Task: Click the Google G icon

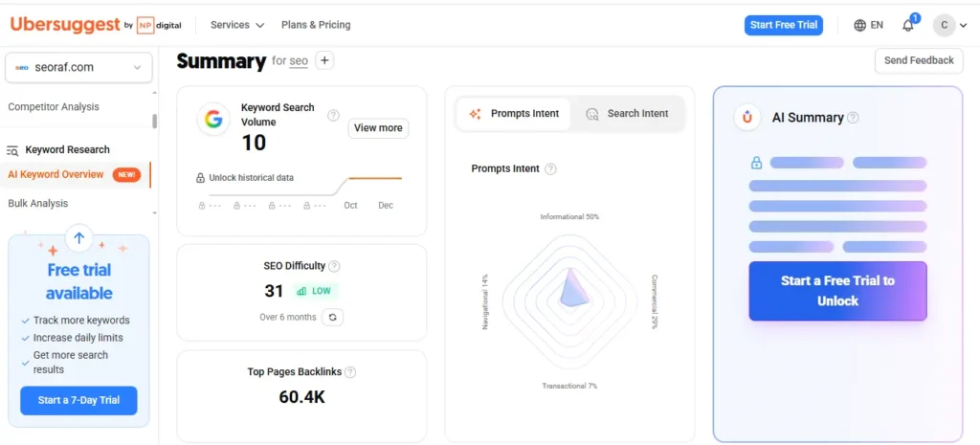Action: (x=213, y=120)
